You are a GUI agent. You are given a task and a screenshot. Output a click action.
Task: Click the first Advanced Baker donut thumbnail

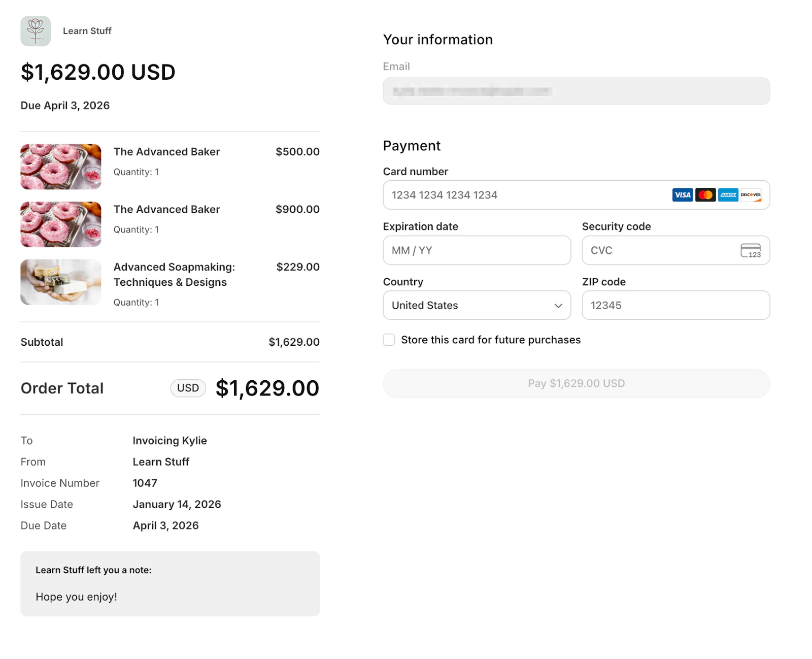(x=60, y=167)
